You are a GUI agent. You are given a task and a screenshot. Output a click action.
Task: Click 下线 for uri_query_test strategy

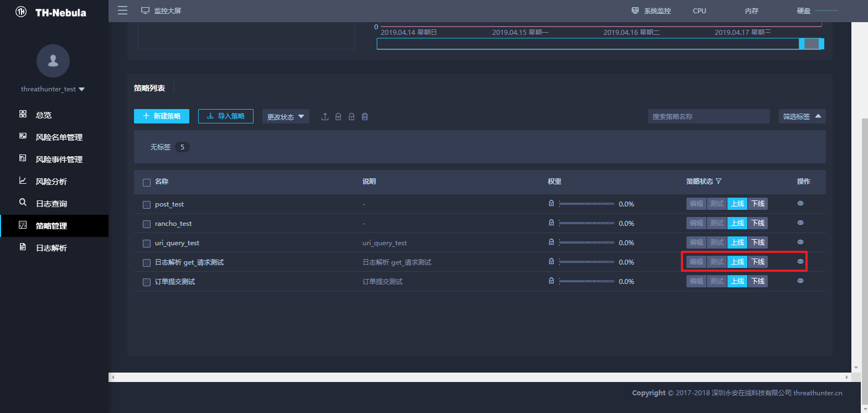pyautogui.click(x=757, y=242)
